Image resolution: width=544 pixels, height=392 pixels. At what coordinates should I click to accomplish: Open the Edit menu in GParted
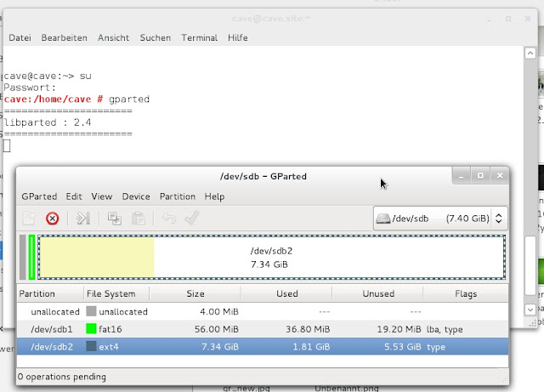coord(74,196)
